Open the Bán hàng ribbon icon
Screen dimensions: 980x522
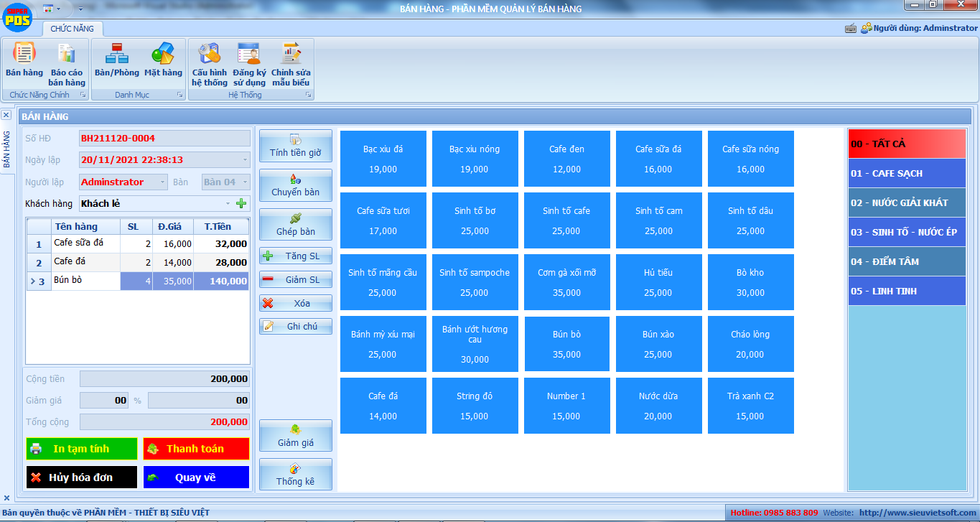click(24, 60)
